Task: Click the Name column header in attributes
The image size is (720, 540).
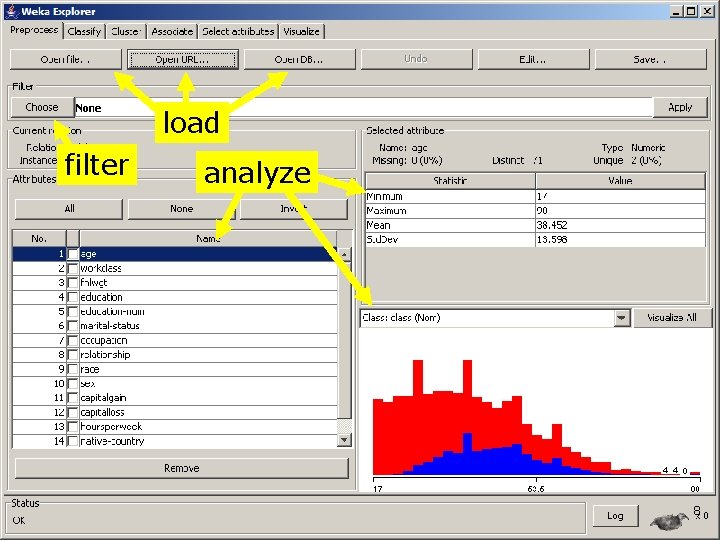Action: point(208,238)
